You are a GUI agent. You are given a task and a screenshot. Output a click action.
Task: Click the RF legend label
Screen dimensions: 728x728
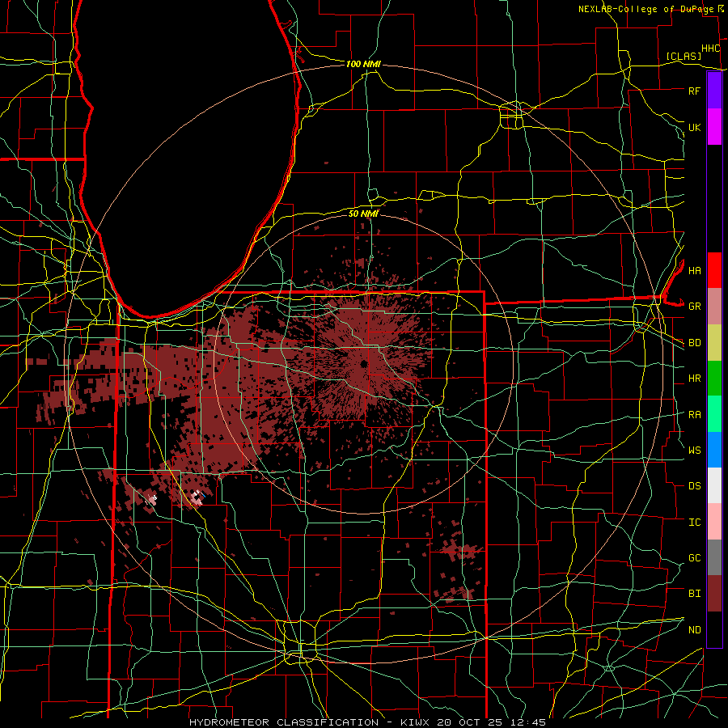(694, 91)
